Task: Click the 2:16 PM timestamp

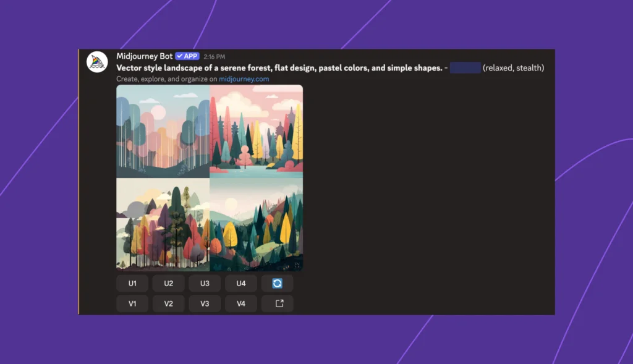Action: point(216,56)
